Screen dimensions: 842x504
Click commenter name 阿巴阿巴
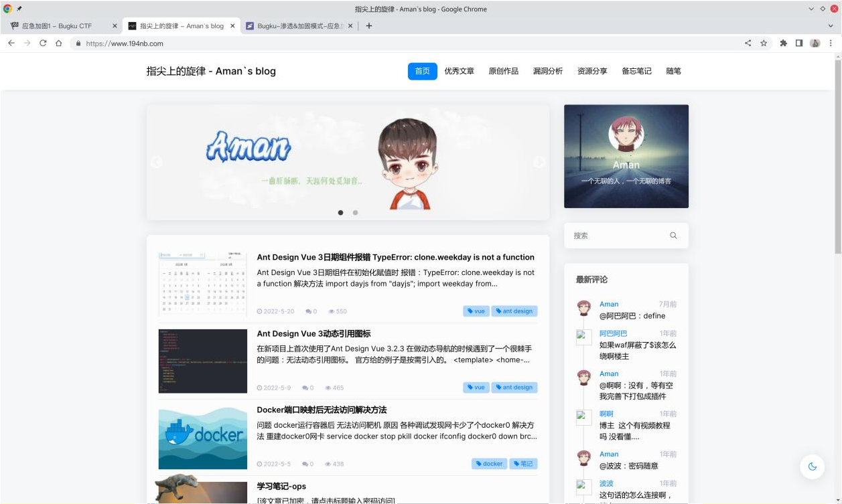[x=613, y=333]
